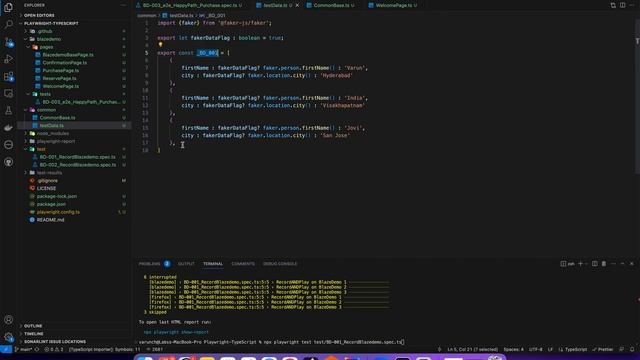
Task: Open the Comments panel tab
Action: click(243, 264)
